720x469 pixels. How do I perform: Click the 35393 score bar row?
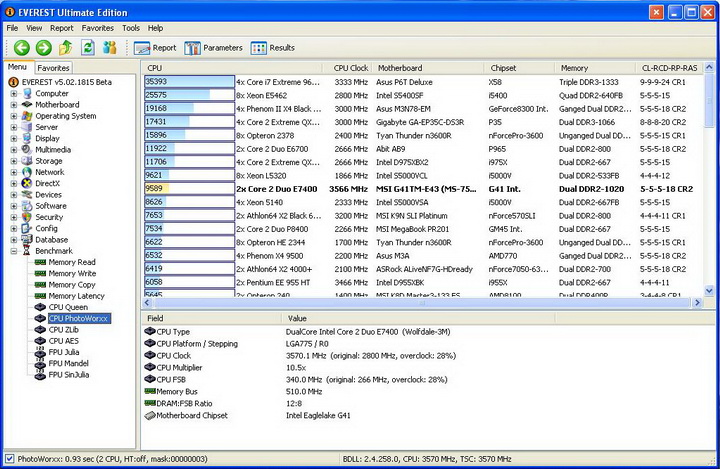189,82
